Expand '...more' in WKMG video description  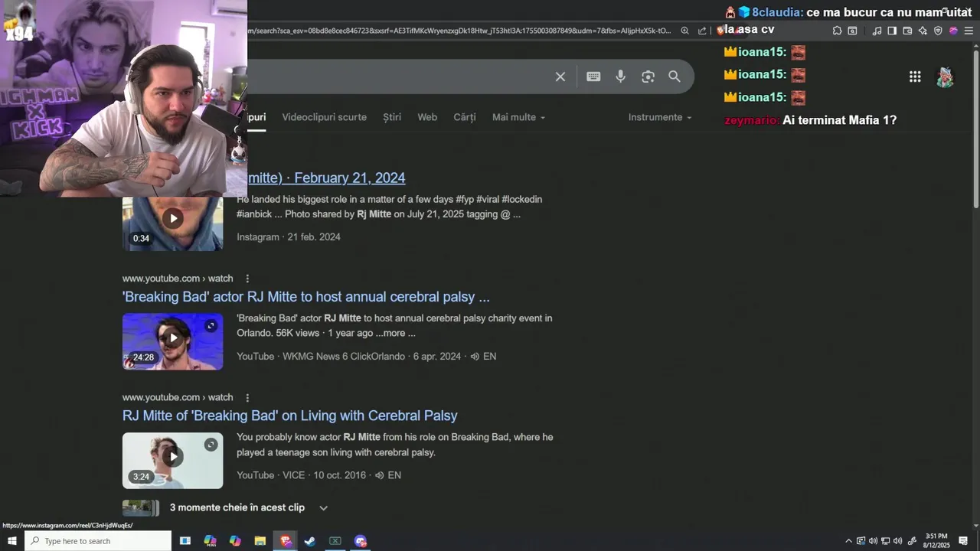point(396,334)
